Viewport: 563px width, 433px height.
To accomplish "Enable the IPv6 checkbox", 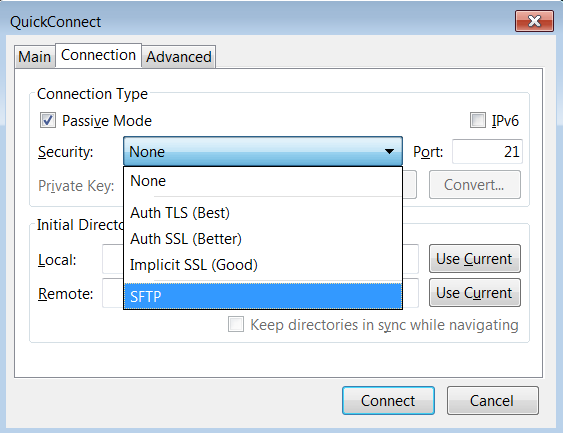I will (x=478, y=120).
